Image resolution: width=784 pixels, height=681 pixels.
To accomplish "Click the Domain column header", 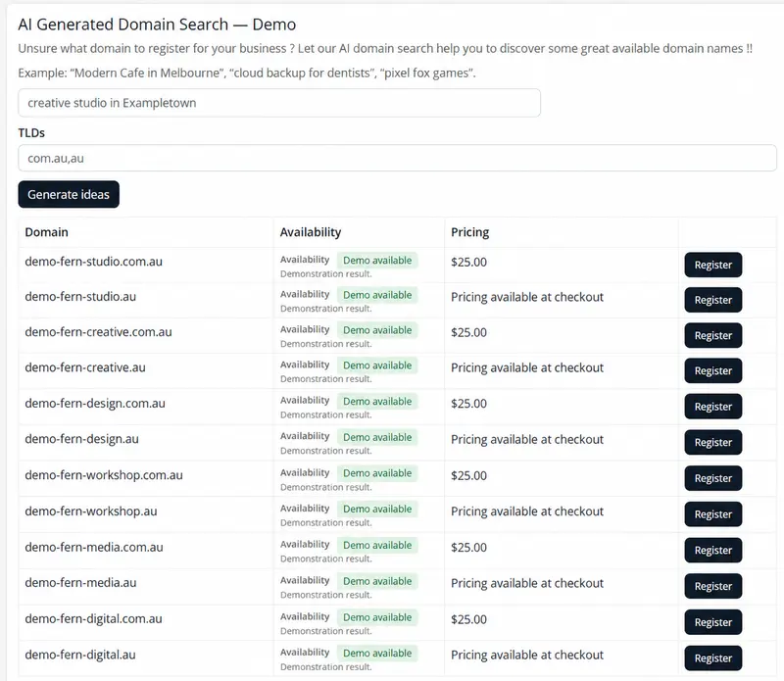I will click(x=46, y=232).
